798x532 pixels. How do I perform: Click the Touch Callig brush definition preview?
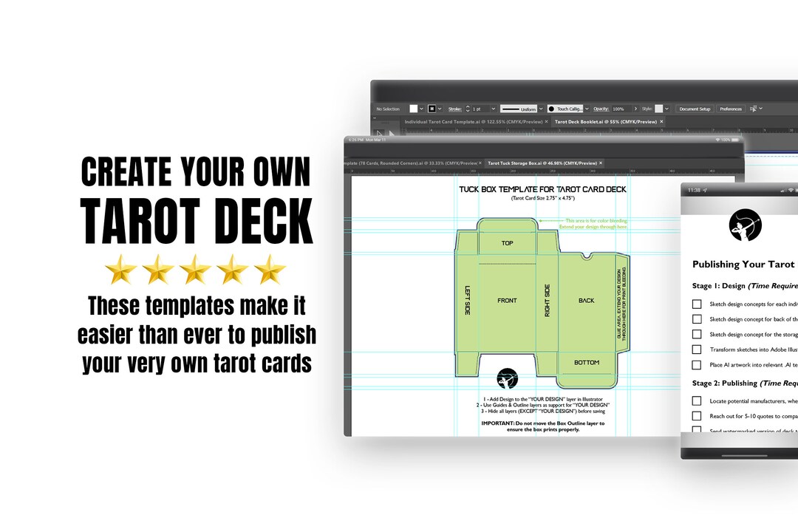(x=565, y=109)
